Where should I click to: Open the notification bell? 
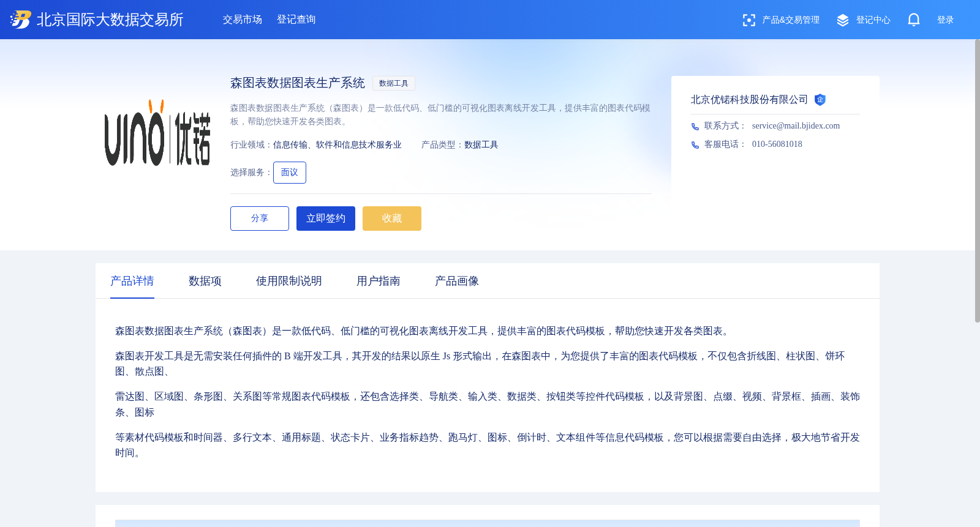click(913, 20)
